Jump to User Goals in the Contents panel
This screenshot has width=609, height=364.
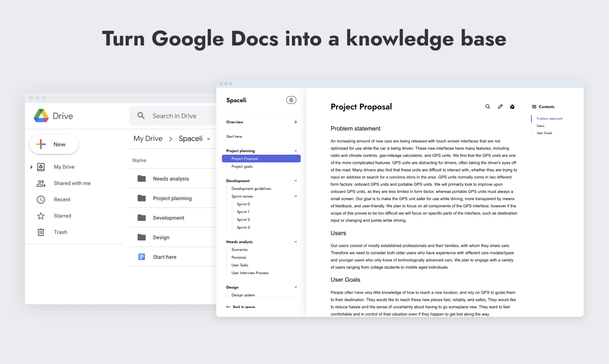click(x=544, y=133)
